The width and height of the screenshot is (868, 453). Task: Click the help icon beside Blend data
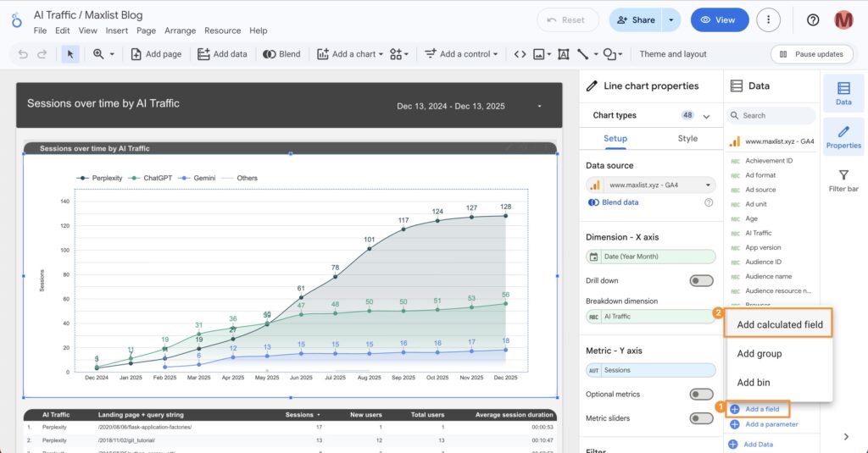point(709,202)
